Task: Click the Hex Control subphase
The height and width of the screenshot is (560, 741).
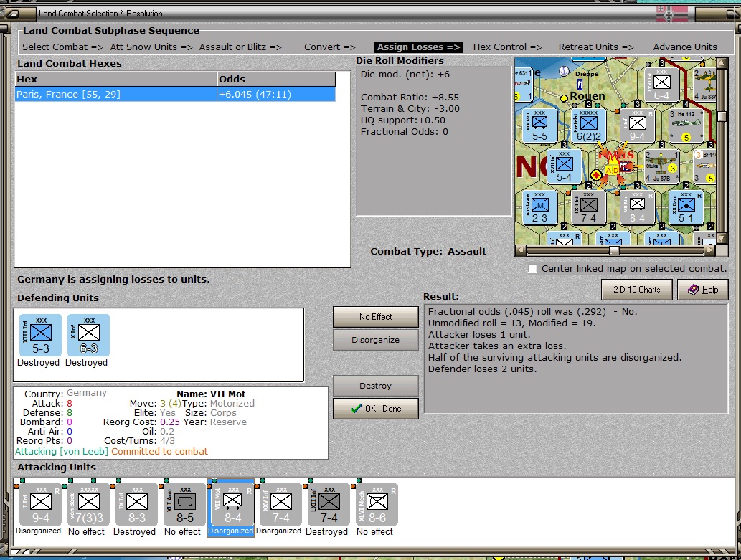Action: click(x=508, y=47)
